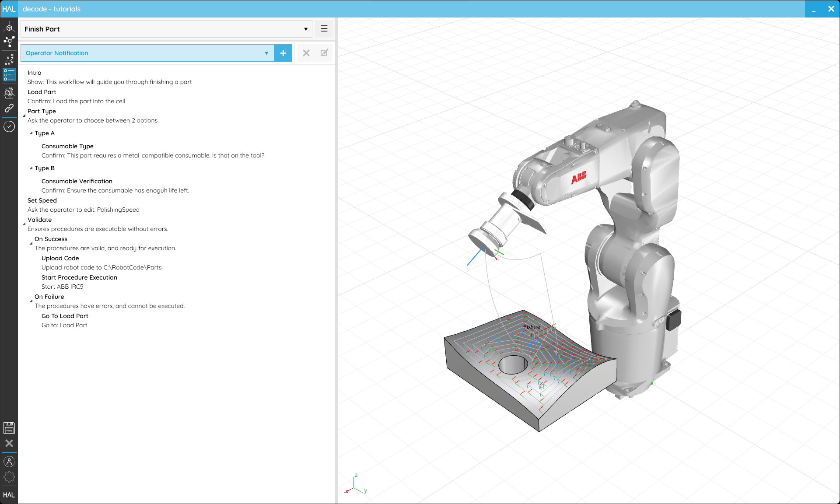Select the Go To Load Part step
Viewport: 840px width, 504px height.
click(65, 316)
